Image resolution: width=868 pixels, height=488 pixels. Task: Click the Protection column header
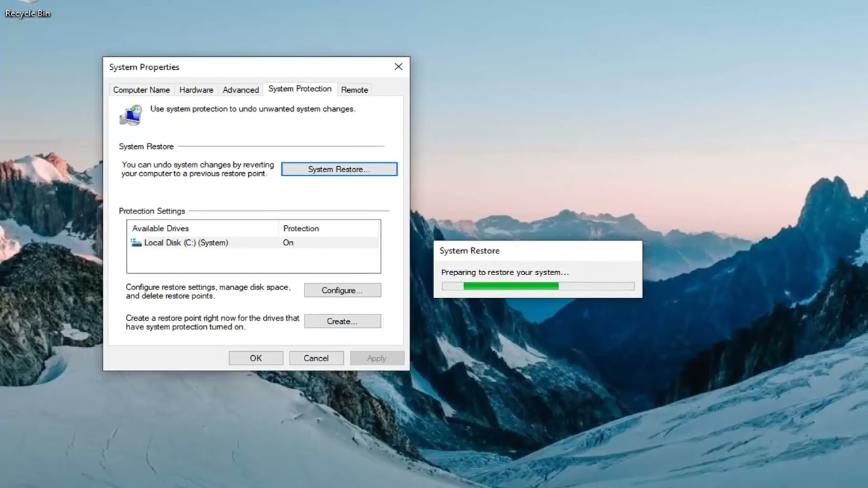pyautogui.click(x=329, y=228)
